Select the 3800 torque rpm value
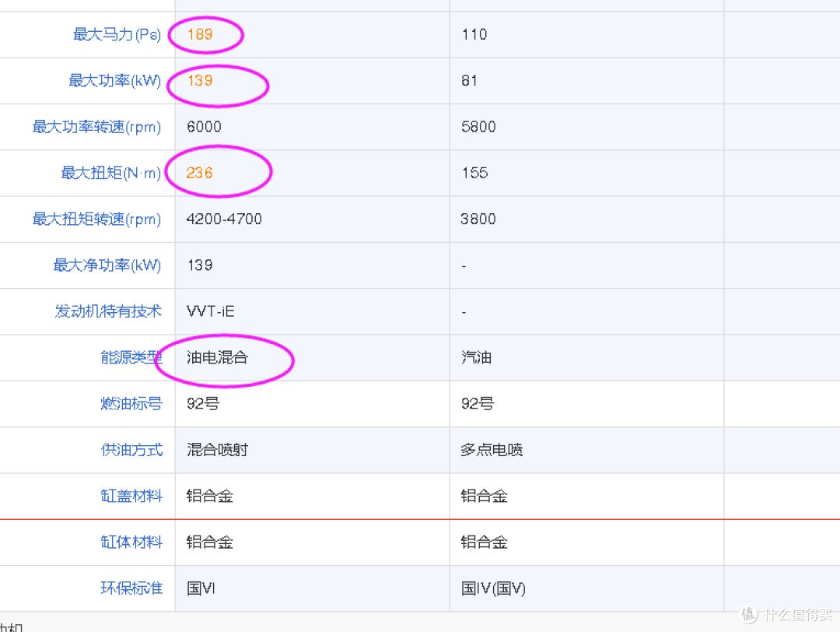840x632 pixels. click(478, 219)
